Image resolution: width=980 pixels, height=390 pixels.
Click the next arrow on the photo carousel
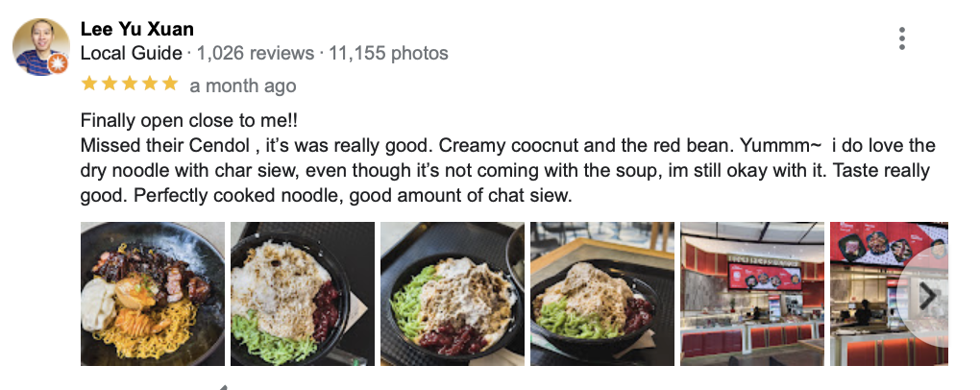926,297
